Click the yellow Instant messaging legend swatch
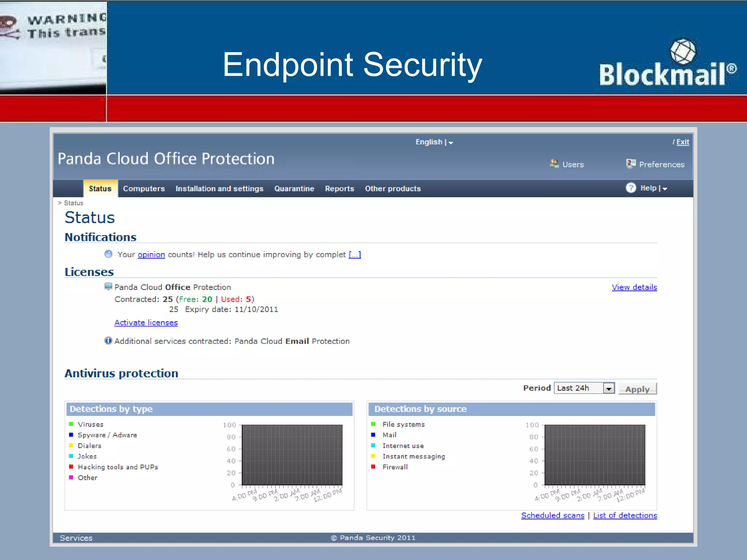 (x=373, y=456)
